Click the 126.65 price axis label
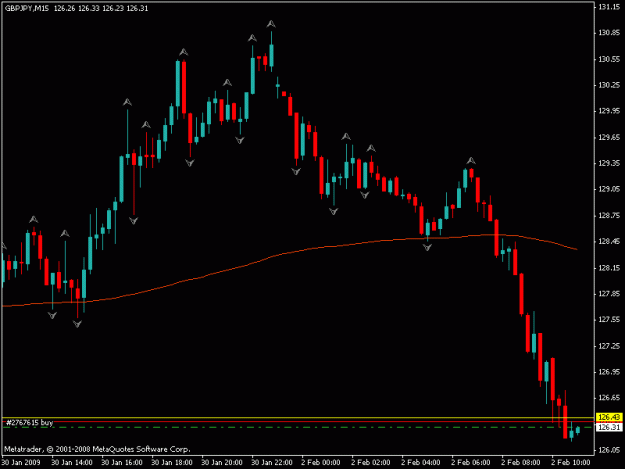Viewport: 625px width, 469px height. click(609, 398)
